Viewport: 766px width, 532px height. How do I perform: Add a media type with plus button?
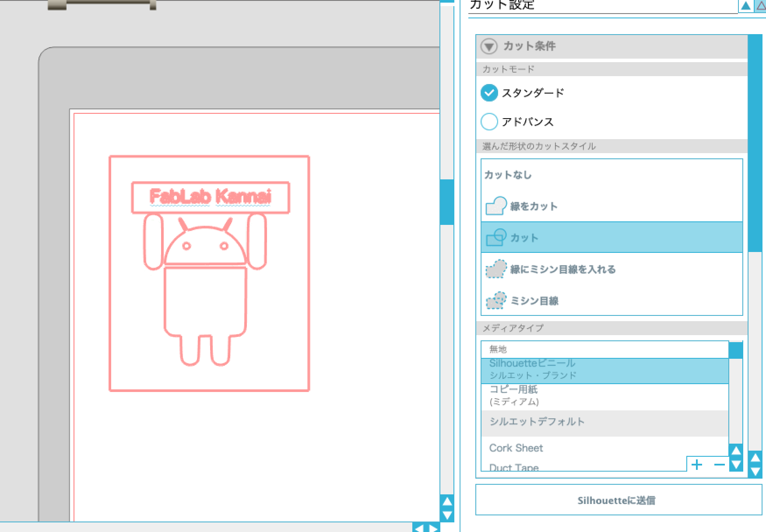click(x=697, y=464)
